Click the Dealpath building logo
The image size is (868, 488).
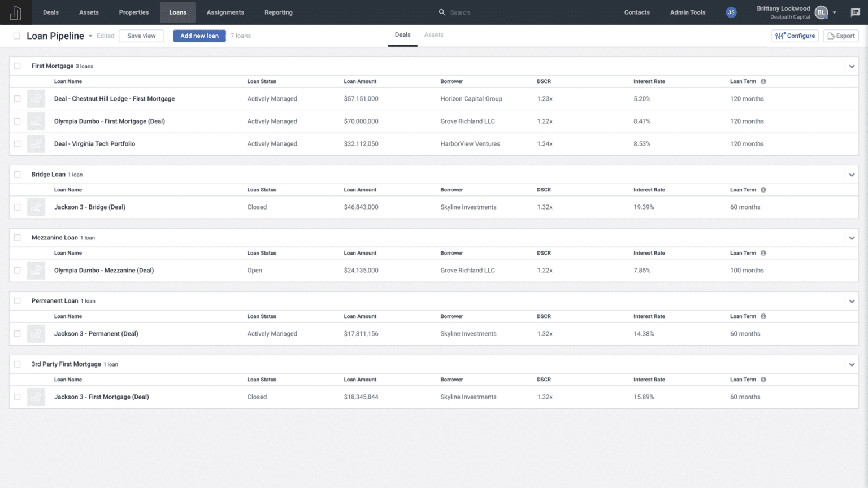click(15, 12)
